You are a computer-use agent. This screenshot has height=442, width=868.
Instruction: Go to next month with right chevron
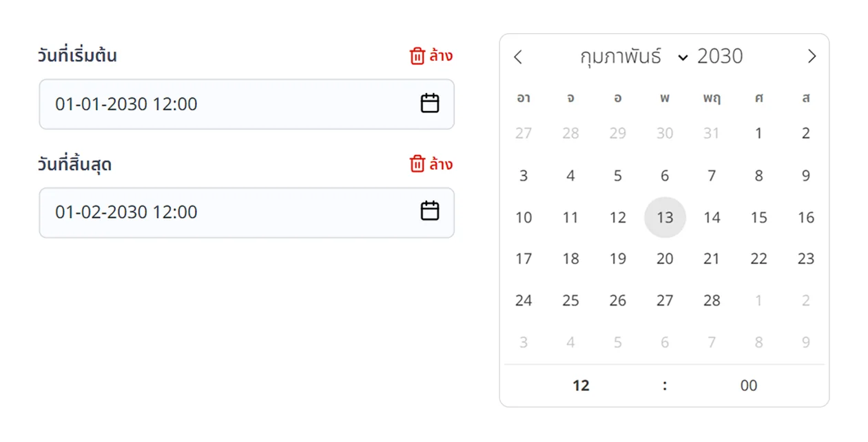click(x=812, y=57)
